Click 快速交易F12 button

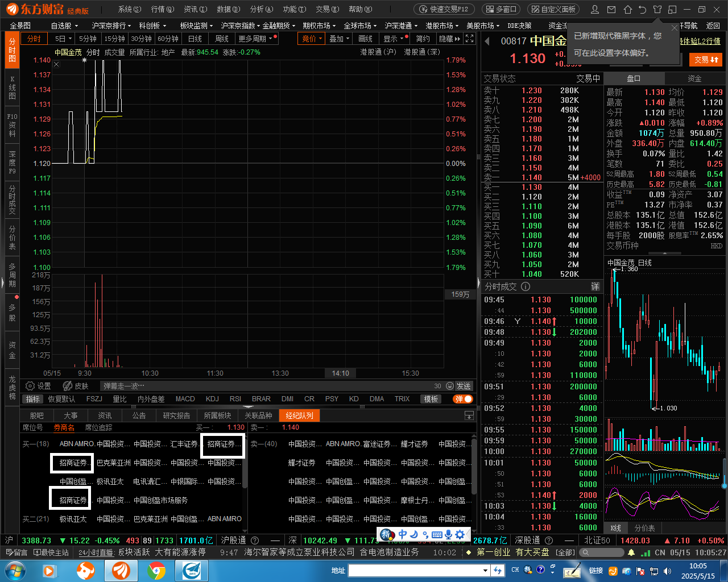tap(444, 9)
